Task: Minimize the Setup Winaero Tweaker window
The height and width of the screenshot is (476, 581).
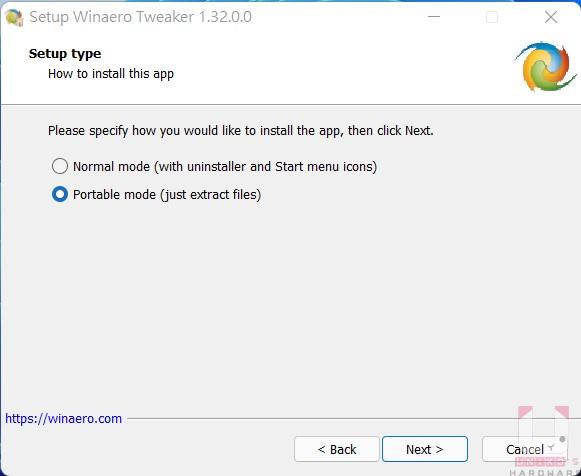Action: pyautogui.click(x=434, y=17)
